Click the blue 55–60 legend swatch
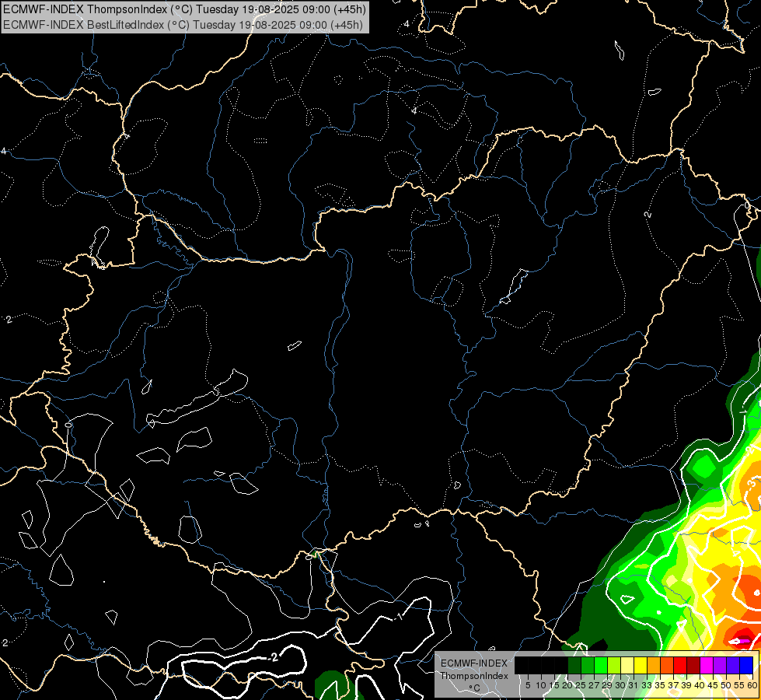 click(746, 665)
